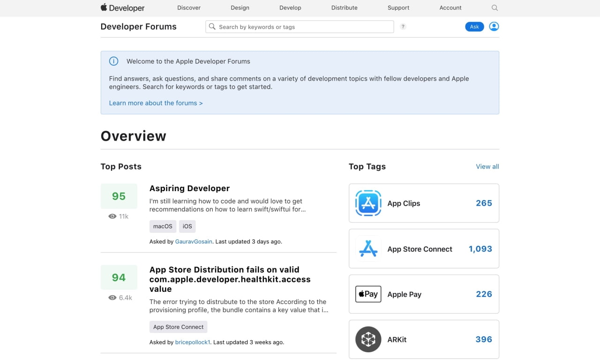Open the Discover menu
This screenshot has height=364, width=600.
tap(189, 8)
